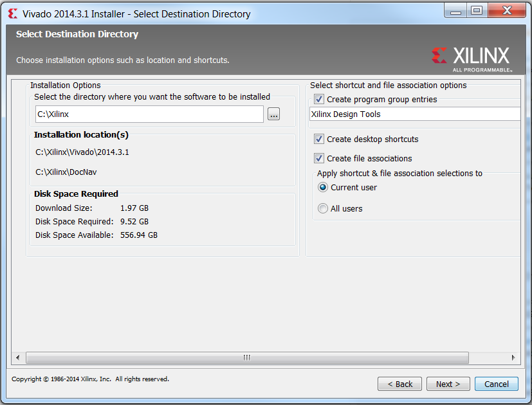The height and width of the screenshot is (405, 532).
Task: Select the C:\Xilinx\DocNav location text
Action: click(x=66, y=172)
